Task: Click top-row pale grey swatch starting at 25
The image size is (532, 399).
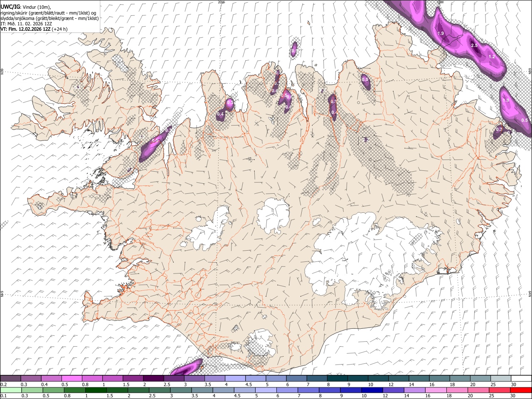Action: pyautogui.click(x=501, y=378)
